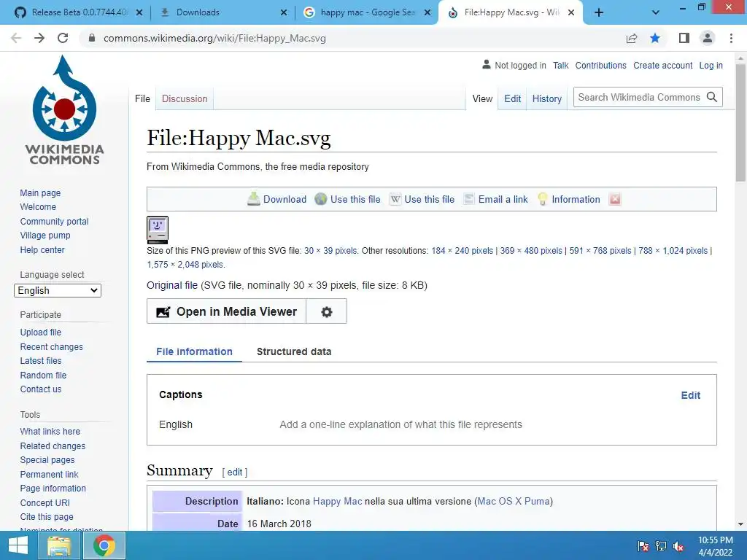Open the Language select dropdown
Screen dimensions: 747x560
[x=58, y=290]
